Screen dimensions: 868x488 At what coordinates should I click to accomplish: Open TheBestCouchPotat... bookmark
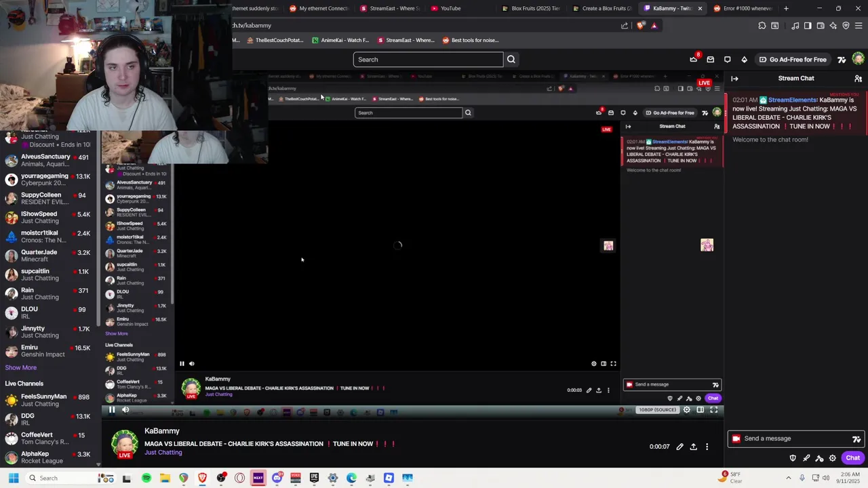(x=275, y=40)
